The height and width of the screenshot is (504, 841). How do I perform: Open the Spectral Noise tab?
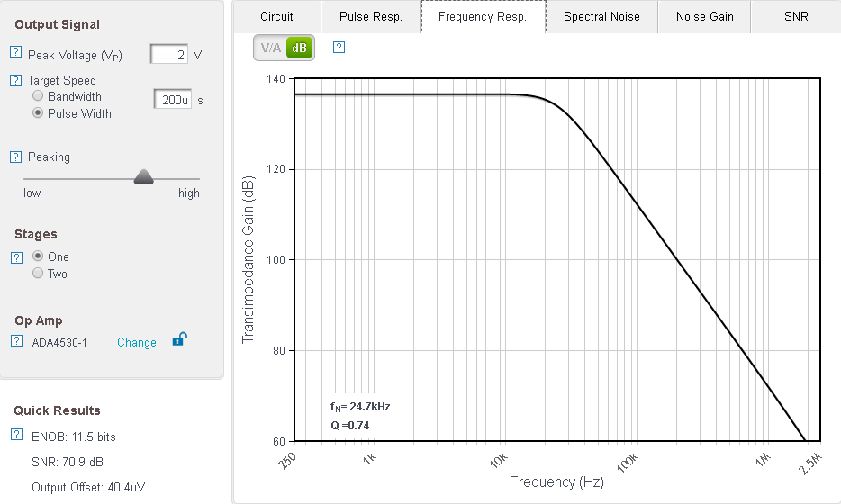(601, 16)
